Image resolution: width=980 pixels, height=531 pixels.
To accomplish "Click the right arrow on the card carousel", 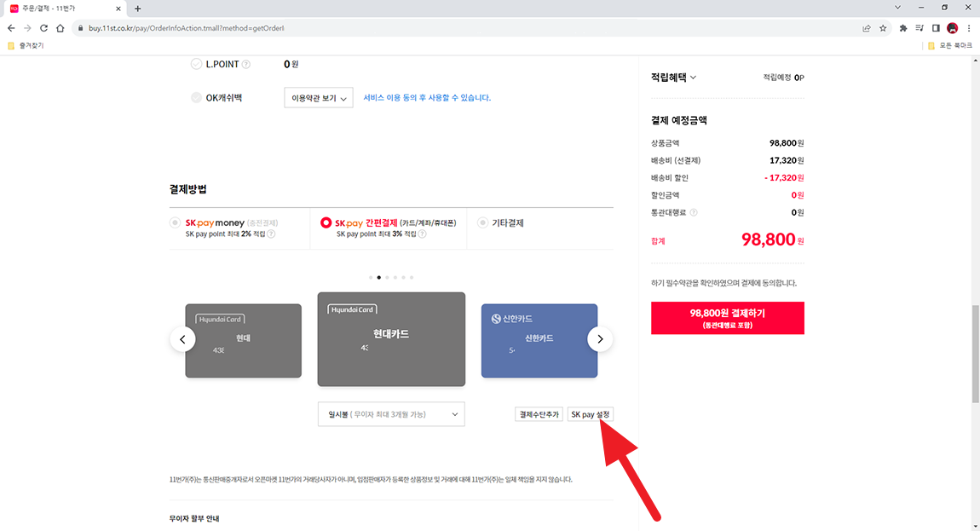I will click(x=600, y=338).
